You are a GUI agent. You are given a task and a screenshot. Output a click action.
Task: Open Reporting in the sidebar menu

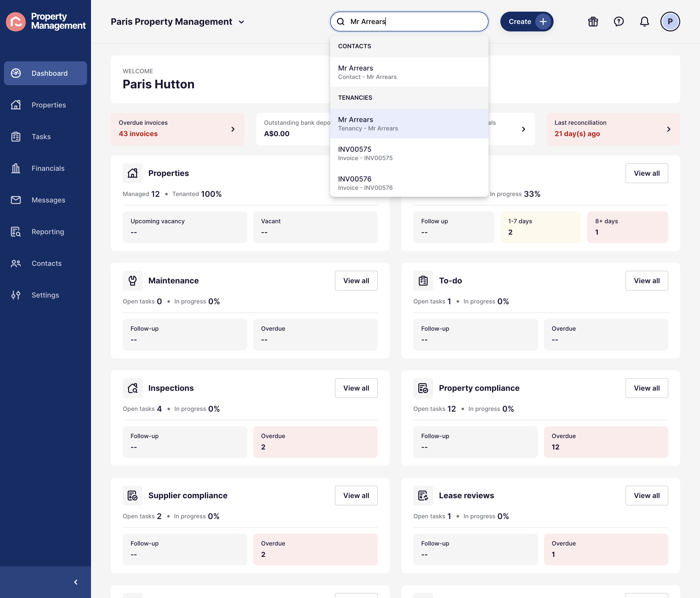[x=45, y=232]
